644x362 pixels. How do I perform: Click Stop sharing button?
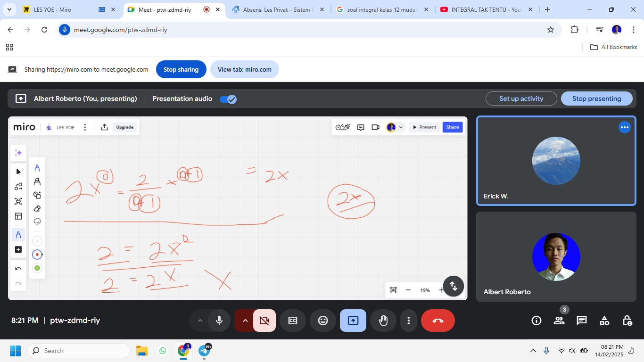pyautogui.click(x=181, y=69)
